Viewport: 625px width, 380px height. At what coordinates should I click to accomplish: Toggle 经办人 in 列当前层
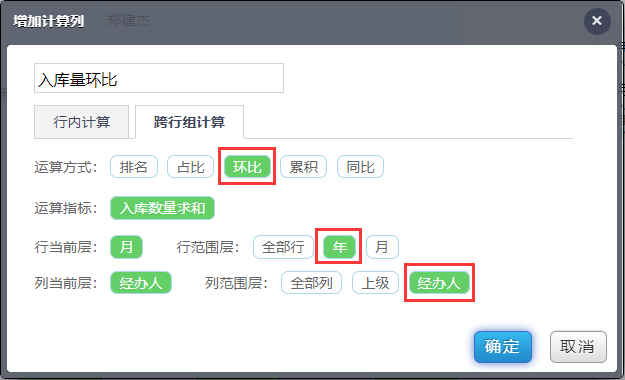click(141, 283)
